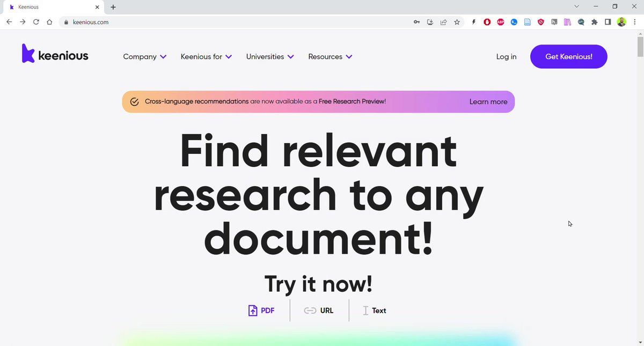Click the Keenious logo in the header

55,54
